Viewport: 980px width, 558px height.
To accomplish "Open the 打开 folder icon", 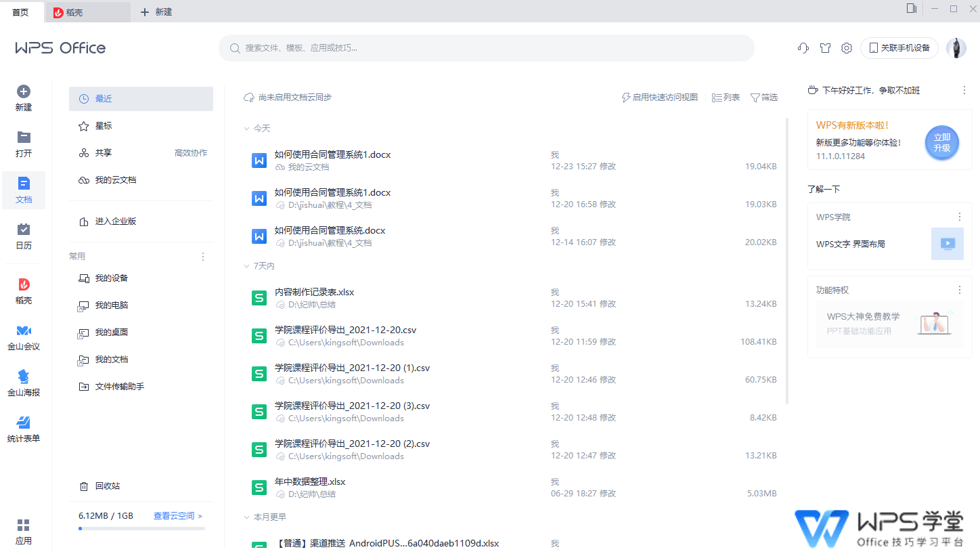I will coord(24,137).
